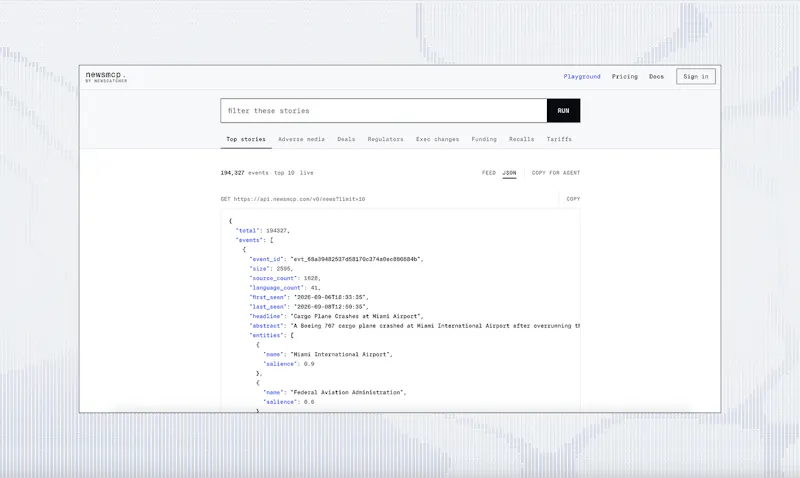Click the "size": 2595 line
800x478 pixels.
pyautogui.click(x=271, y=269)
